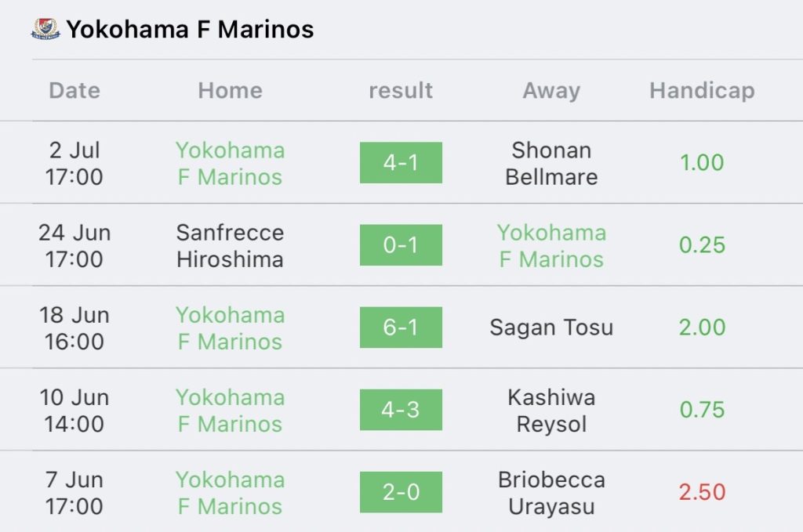Click the Kashiwa Reysol team name
Image resolution: width=803 pixels, height=532 pixels.
click(x=551, y=411)
